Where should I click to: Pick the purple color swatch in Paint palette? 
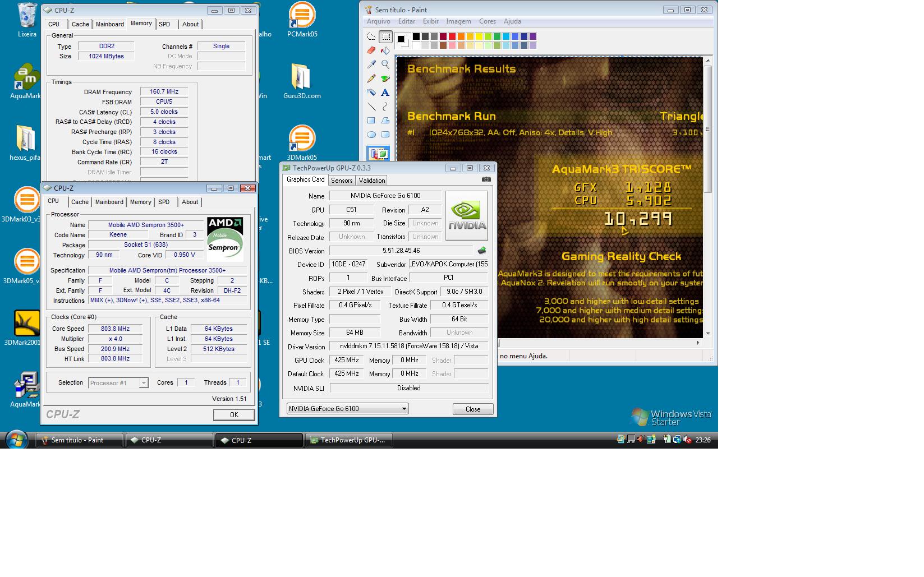pyautogui.click(x=532, y=36)
